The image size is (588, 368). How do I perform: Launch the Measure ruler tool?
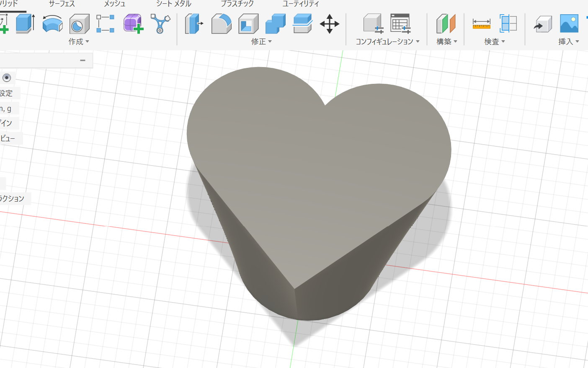481,24
